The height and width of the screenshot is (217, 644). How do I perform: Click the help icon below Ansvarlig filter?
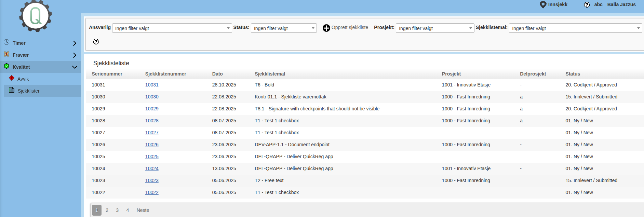coord(96,42)
